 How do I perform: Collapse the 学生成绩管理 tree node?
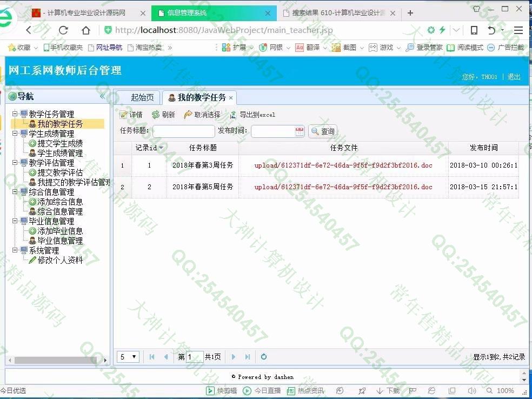tap(15, 134)
